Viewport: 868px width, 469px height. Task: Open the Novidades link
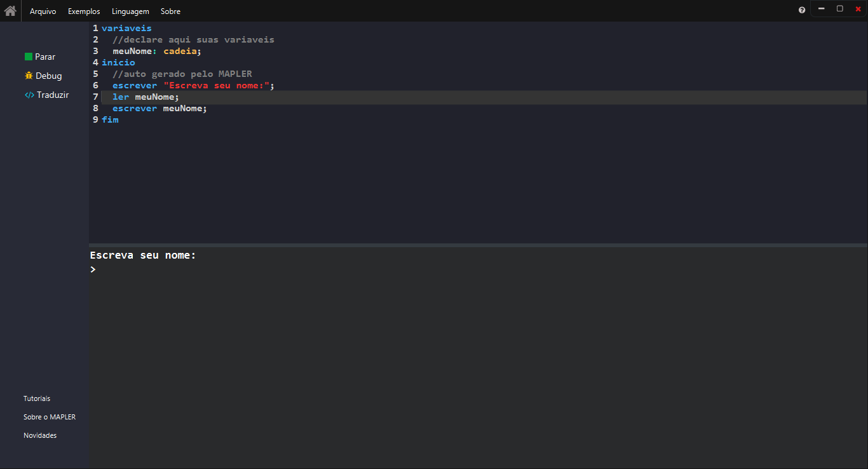pos(40,435)
